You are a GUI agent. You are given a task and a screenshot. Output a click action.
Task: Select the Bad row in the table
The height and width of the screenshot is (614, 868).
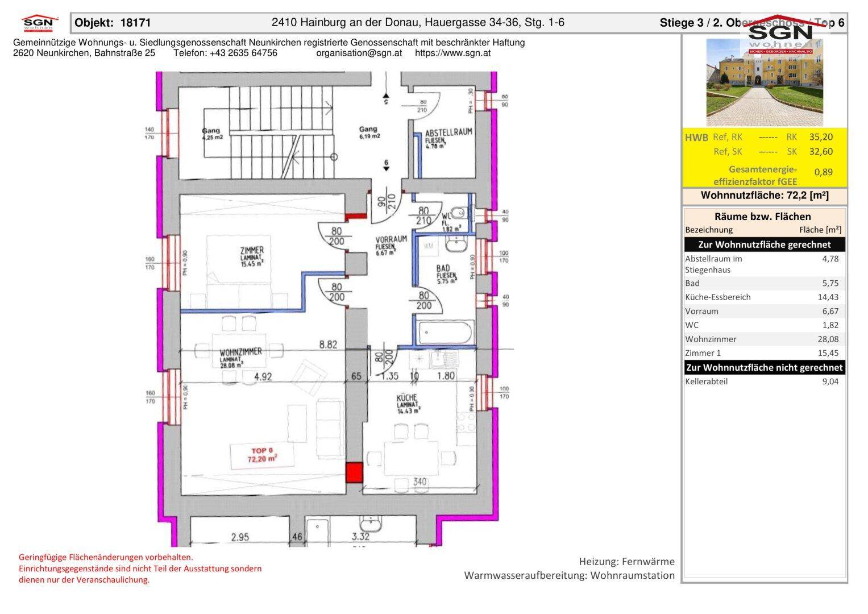pos(765,283)
